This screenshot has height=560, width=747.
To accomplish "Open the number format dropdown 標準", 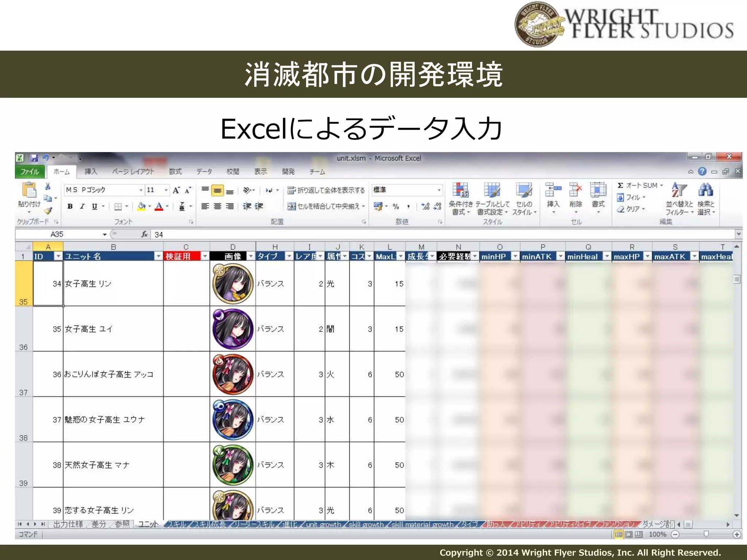I will [x=439, y=190].
